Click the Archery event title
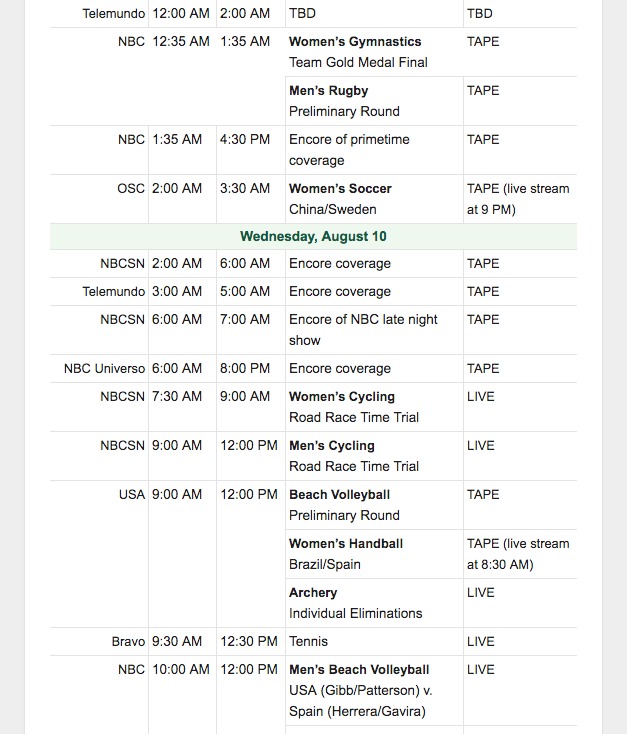The width and height of the screenshot is (627, 734). click(x=313, y=593)
